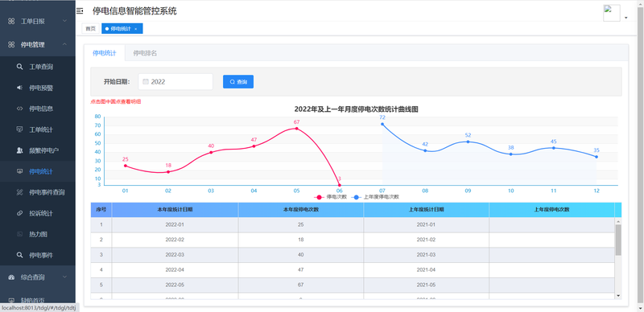Click the table vertical scrollbar thumb
Screen dimensions: 644x312
coord(618,240)
